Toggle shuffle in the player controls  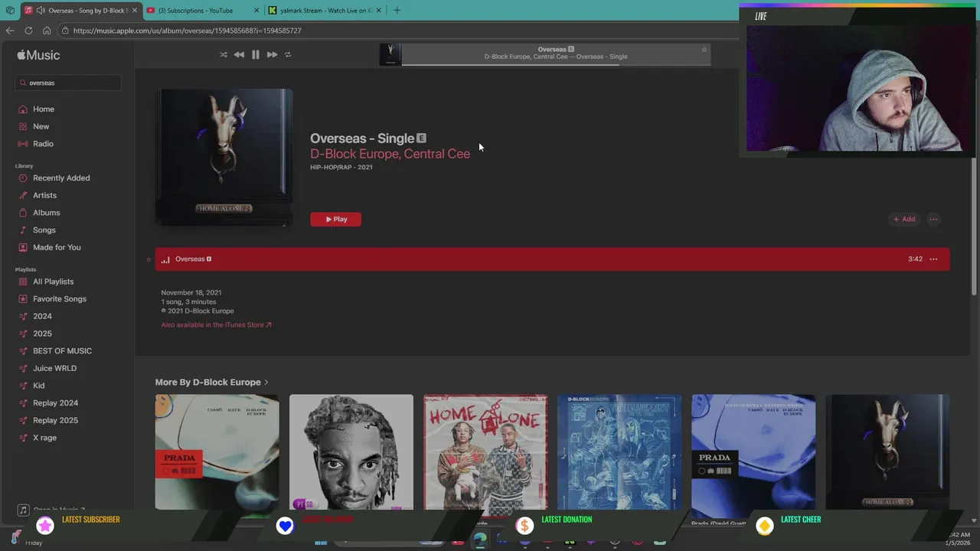pyautogui.click(x=224, y=54)
